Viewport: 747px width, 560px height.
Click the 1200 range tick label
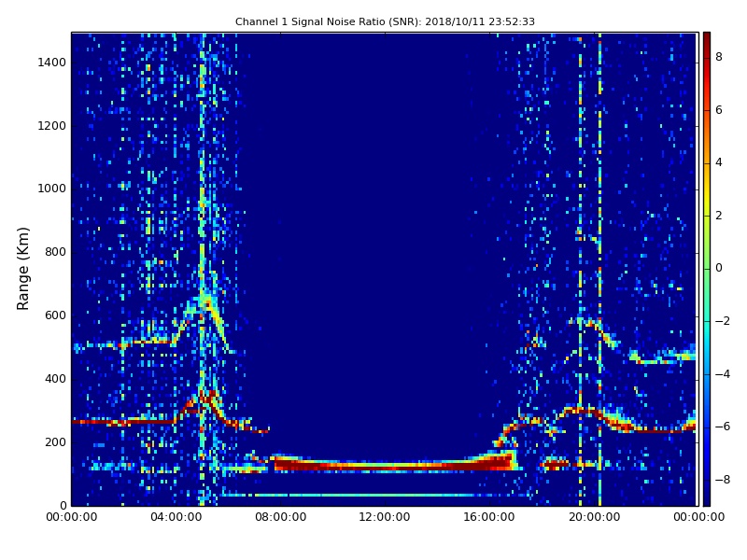point(52,126)
